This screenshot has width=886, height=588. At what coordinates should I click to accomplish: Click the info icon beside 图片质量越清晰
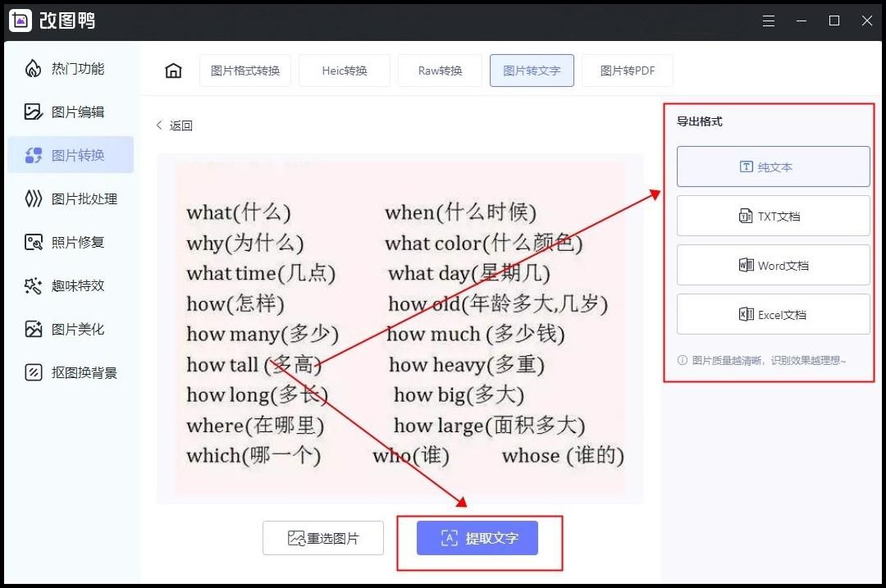pyautogui.click(x=683, y=360)
